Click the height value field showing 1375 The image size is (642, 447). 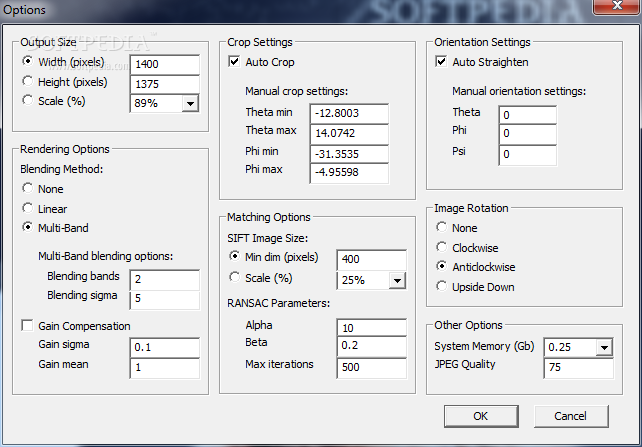pos(165,84)
